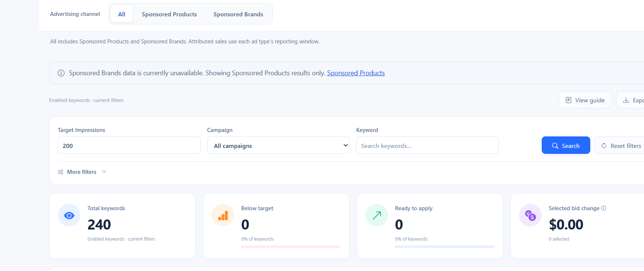Click the View guide button

click(585, 100)
